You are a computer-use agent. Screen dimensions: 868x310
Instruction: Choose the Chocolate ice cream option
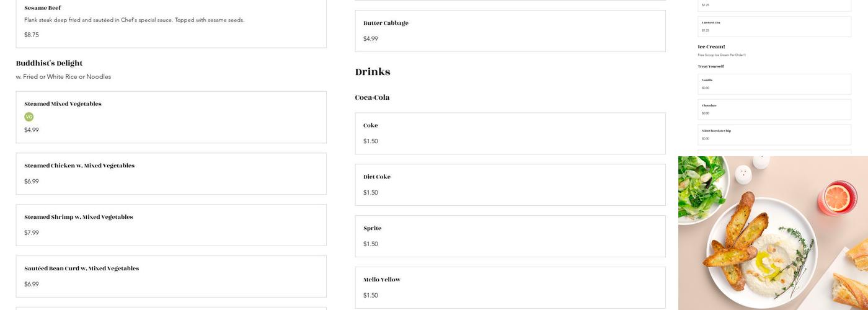774,109
